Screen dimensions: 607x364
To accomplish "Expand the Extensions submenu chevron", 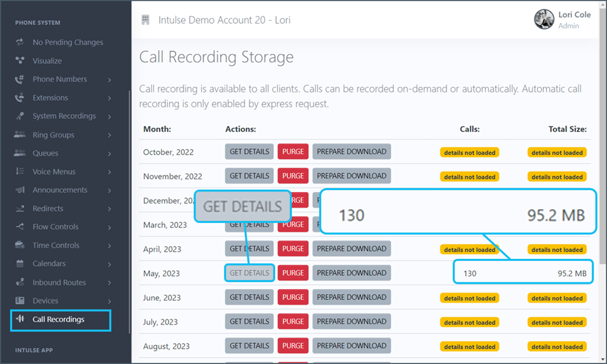I will coord(109,98).
